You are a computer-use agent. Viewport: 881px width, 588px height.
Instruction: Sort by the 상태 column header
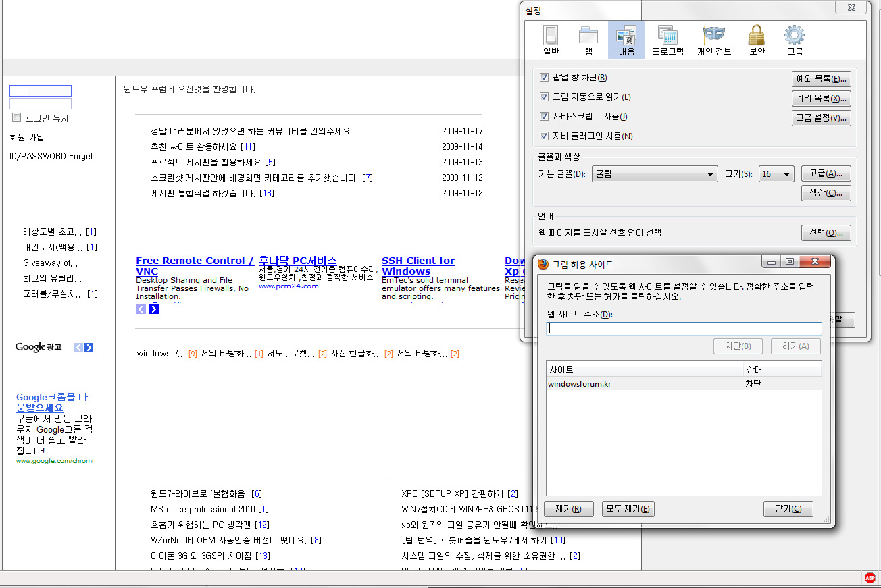[782, 370]
